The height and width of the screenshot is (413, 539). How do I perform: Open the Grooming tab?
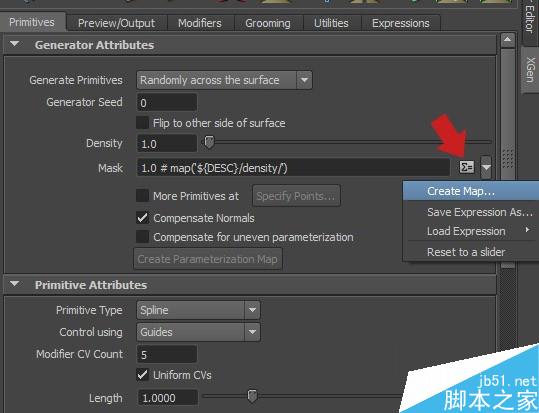[x=268, y=23]
